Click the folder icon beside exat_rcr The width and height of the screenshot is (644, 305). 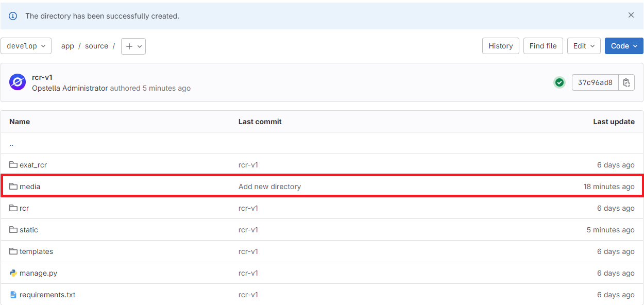13,165
